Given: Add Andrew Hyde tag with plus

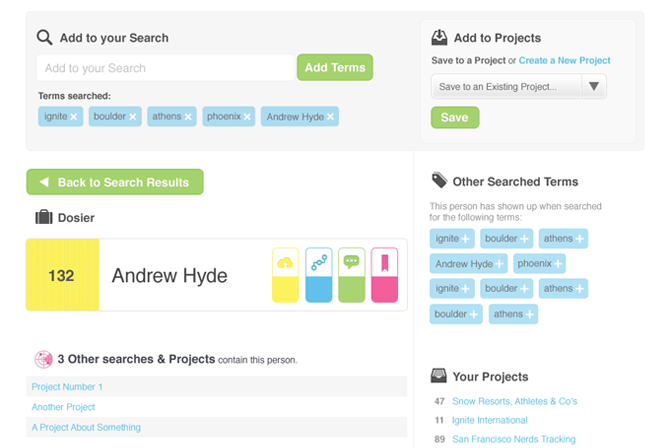Looking at the screenshot, I should tap(499, 264).
